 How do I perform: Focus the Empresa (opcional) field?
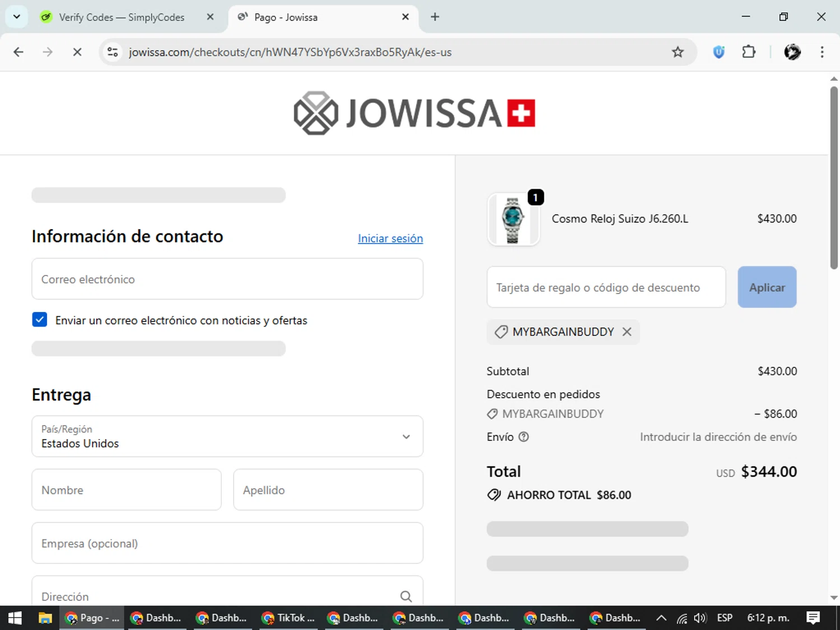coord(227,543)
